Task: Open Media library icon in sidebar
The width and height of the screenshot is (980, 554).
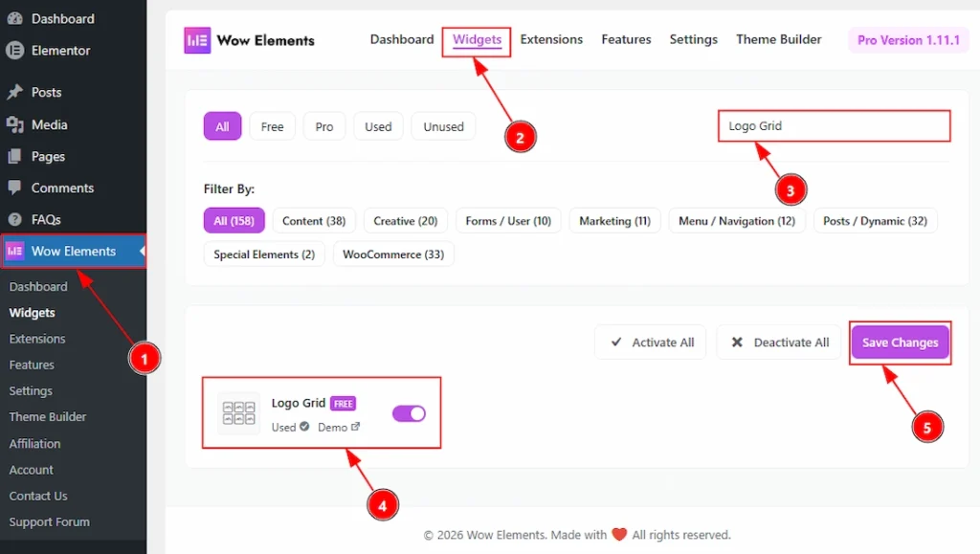Action: coord(14,124)
